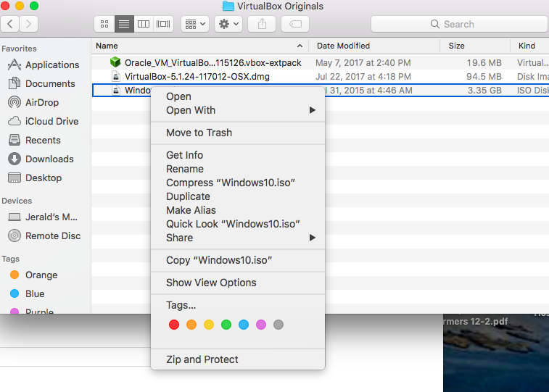Apply the gray tag color
The width and height of the screenshot is (549, 392).
tap(278, 325)
